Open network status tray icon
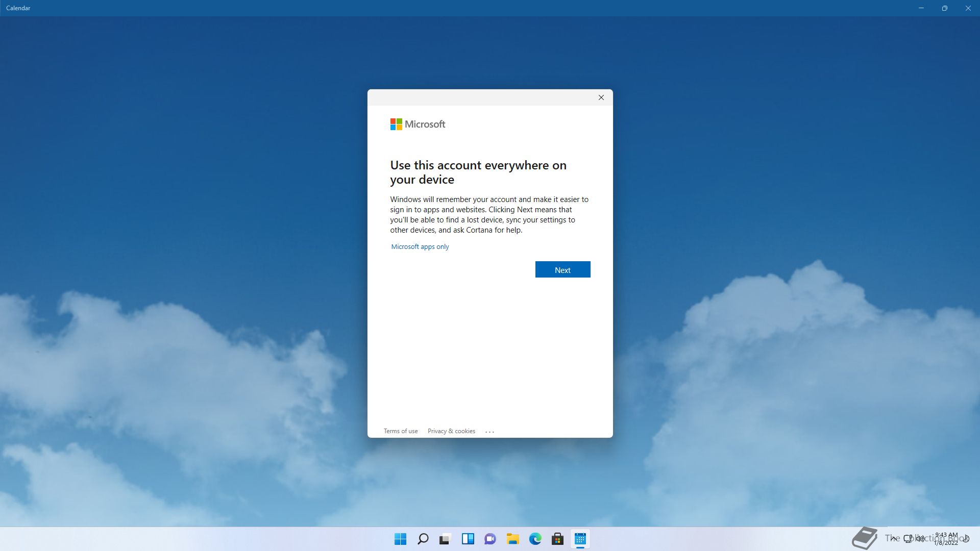Image resolution: width=980 pixels, height=551 pixels. tap(909, 539)
